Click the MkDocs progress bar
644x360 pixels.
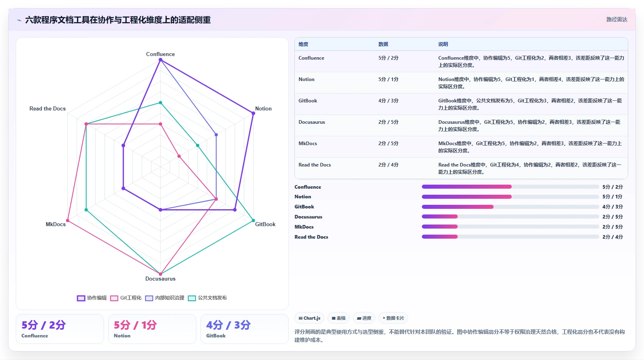pos(510,227)
